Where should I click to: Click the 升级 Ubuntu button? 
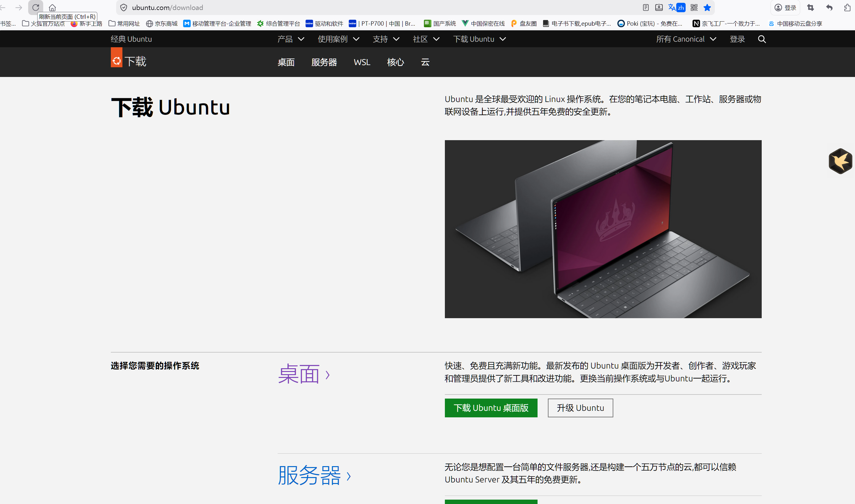(x=580, y=408)
